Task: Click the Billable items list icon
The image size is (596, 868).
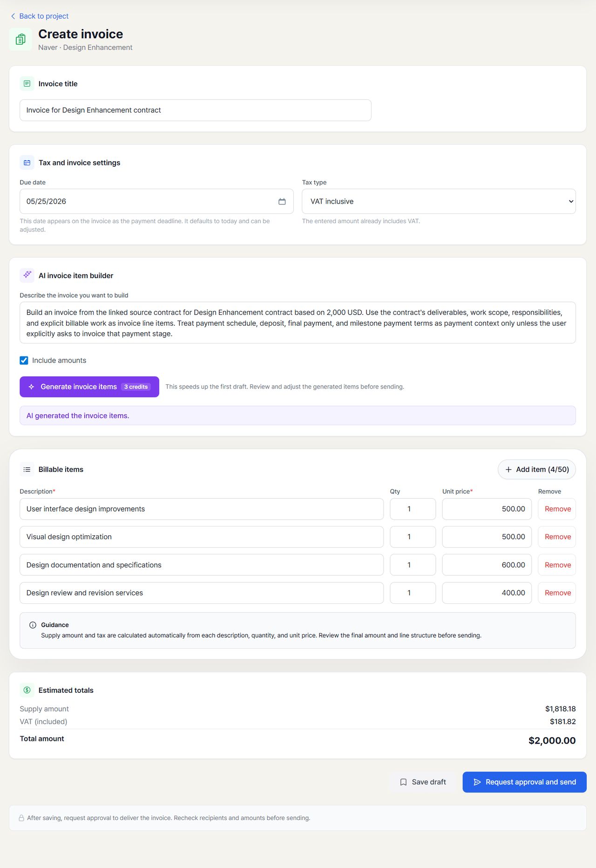Action: click(x=27, y=469)
